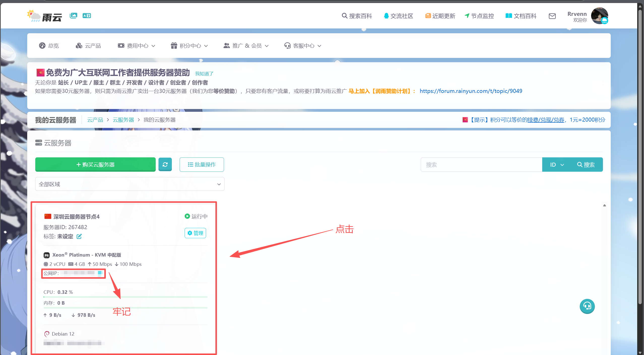Click the language translate icon in header
The height and width of the screenshot is (355, 644).
[x=87, y=16]
